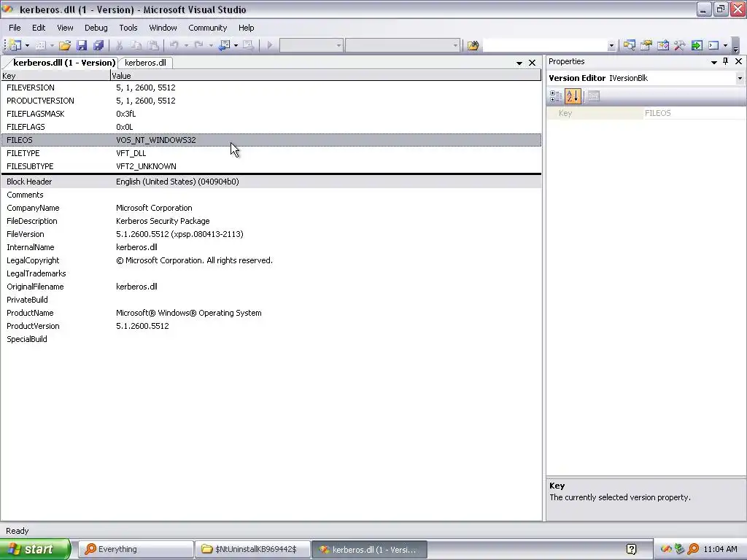Click the New Project toolbar icon

click(15, 45)
